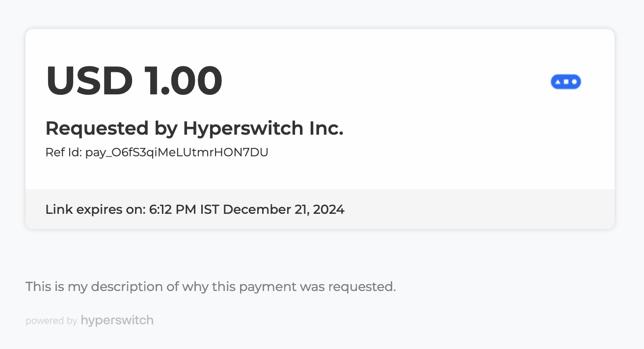Click the 'Link expires on:' label
The height and width of the screenshot is (349, 644).
(95, 210)
